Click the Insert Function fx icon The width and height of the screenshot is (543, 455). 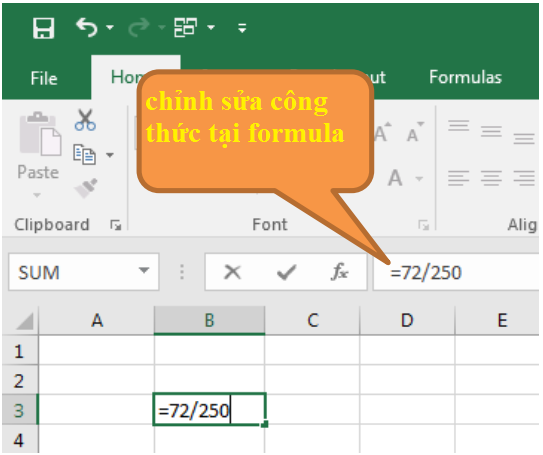pyautogui.click(x=340, y=272)
